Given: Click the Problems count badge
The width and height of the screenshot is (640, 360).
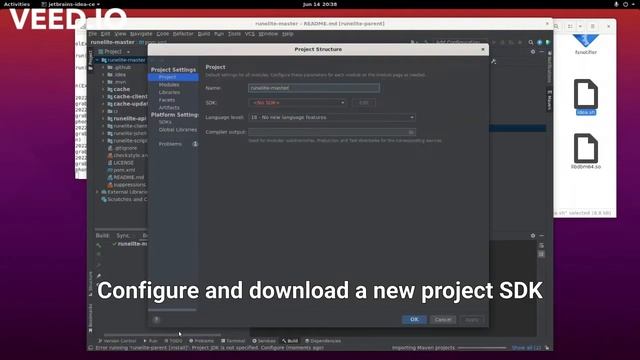Looking at the screenshot, I should click(x=195, y=144).
